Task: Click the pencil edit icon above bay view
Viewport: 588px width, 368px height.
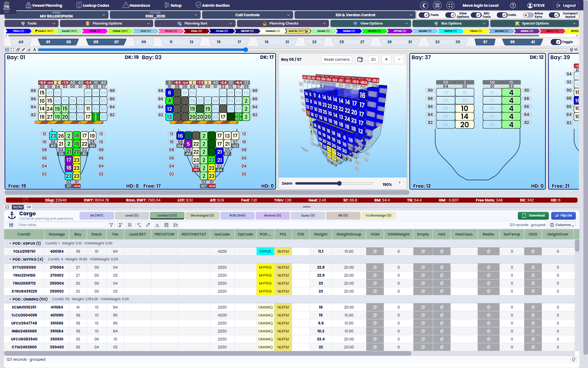Action: 24,49
